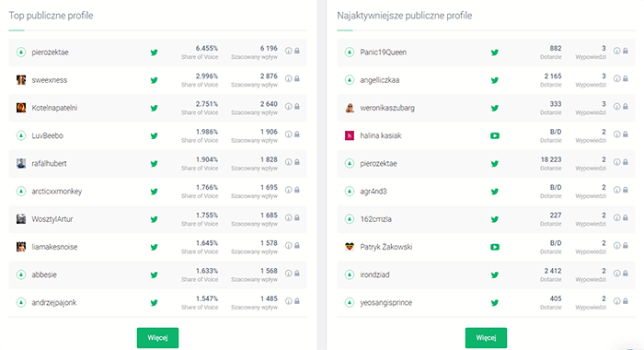Click the YouTube icon in the halina kasiak row
This screenshot has height=350, width=644.
[495, 135]
